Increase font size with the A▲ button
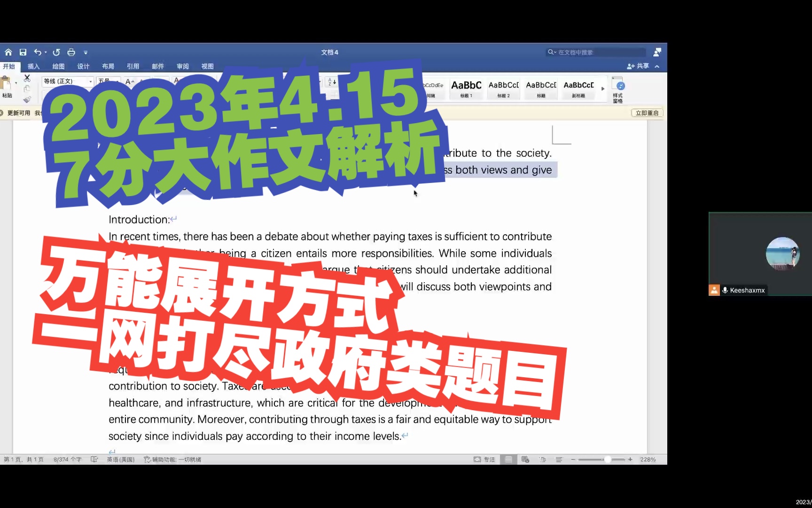The height and width of the screenshot is (508, 812). pyautogui.click(x=129, y=81)
